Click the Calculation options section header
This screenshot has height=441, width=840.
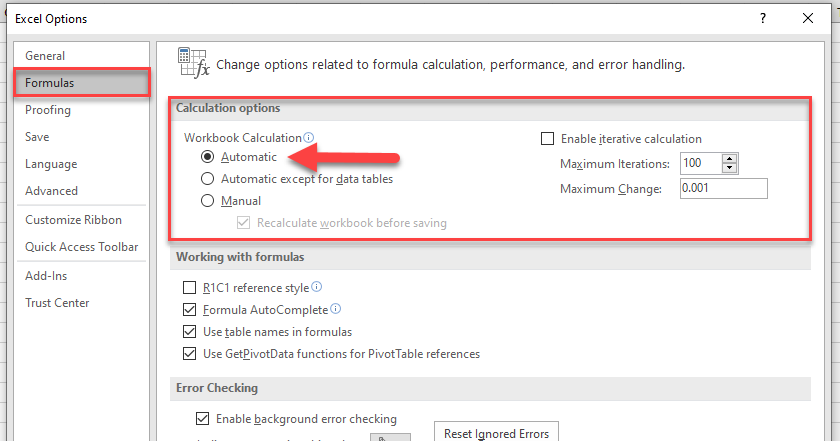[x=228, y=108]
